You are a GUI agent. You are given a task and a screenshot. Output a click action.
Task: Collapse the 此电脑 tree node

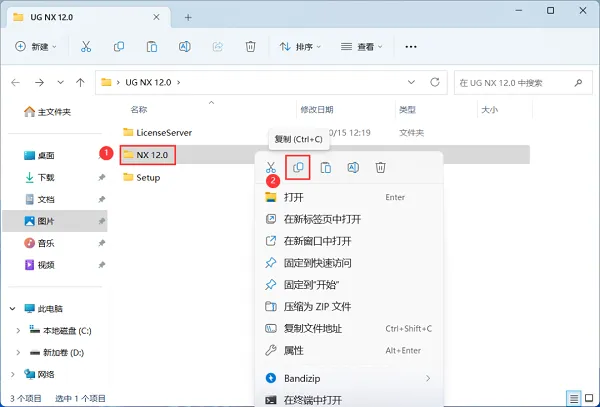point(13,309)
